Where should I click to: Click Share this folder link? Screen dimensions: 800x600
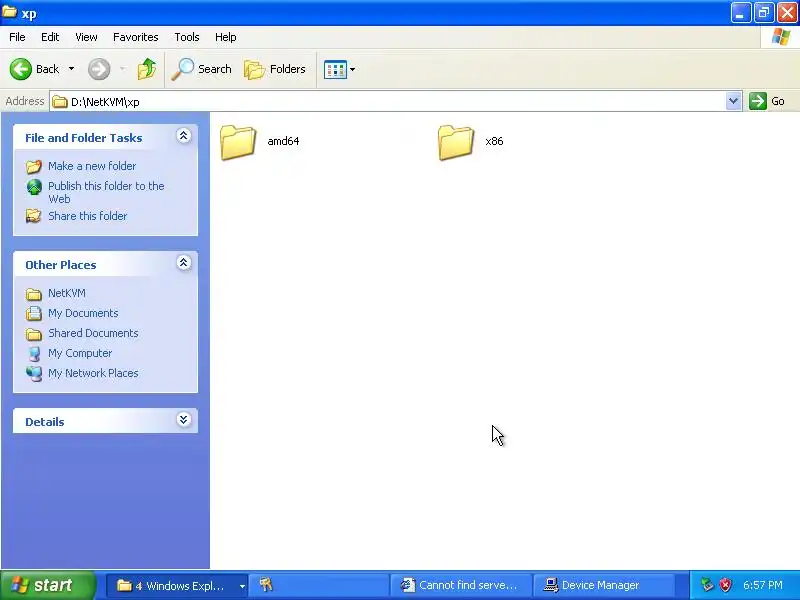click(87, 216)
